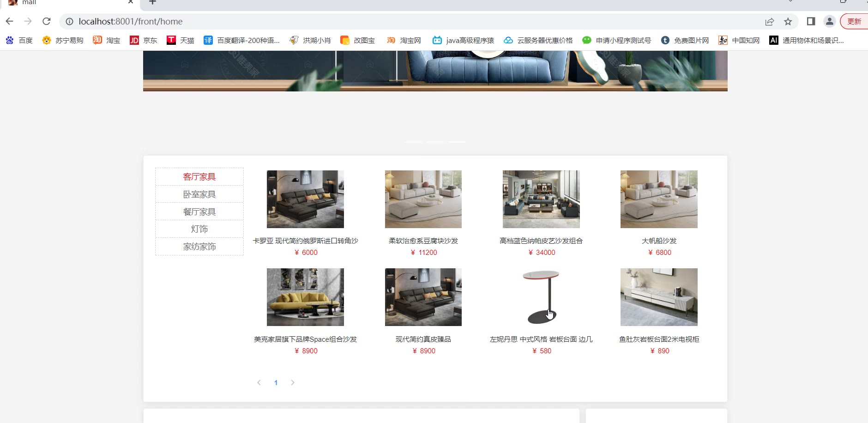Image resolution: width=868 pixels, height=423 pixels.
Task: Go to previous page with pagination arrow
Action: point(259,382)
